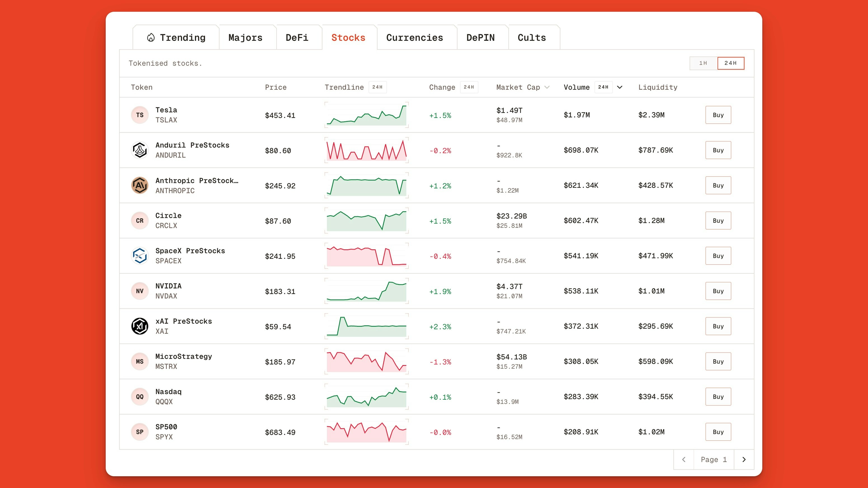
Task: Buy Tesla tokenized stock
Action: click(718, 115)
